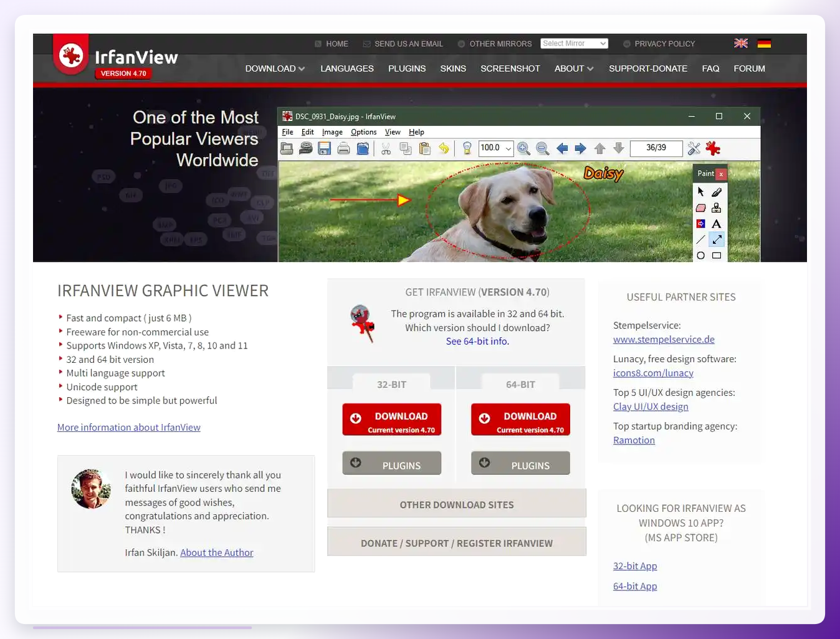The height and width of the screenshot is (639, 840).
Task: Open the Image menu in IrfanView window
Action: point(332,132)
